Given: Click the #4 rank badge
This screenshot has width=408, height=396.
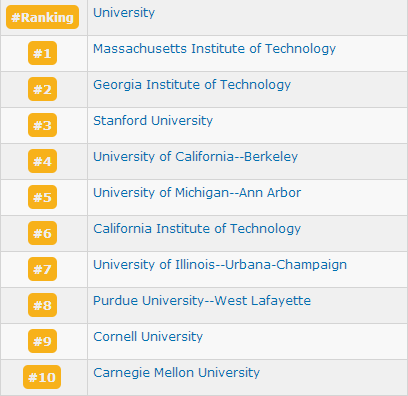Looking at the screenshot, I should (x=42, y=161).
